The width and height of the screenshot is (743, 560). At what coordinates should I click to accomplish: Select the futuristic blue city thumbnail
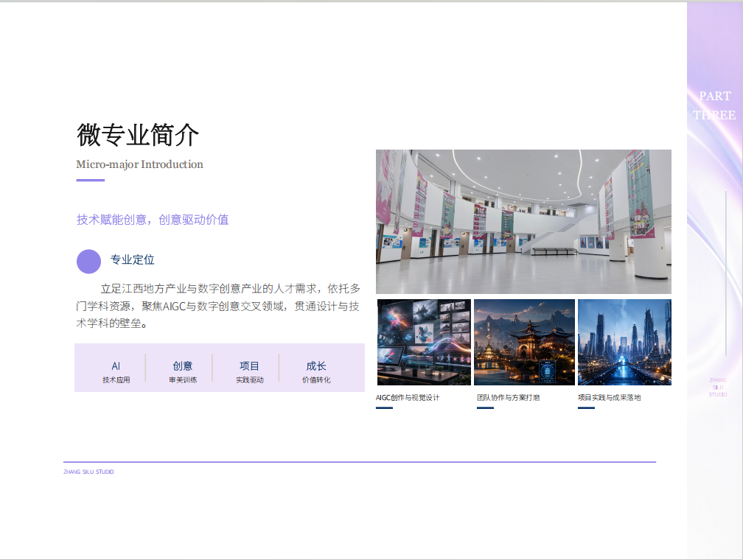click(x=624, y=342)
